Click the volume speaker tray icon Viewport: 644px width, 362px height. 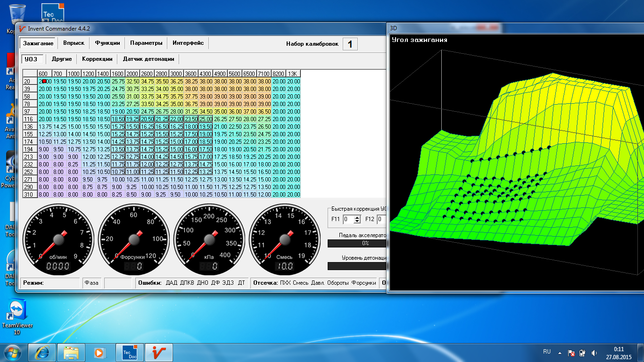[594, 353]
